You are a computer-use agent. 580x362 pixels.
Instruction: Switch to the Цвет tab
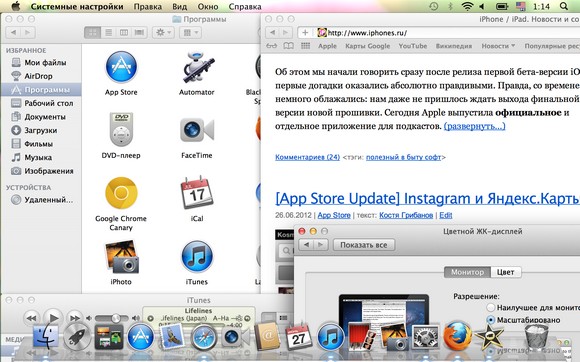click(x=506, y=272)
